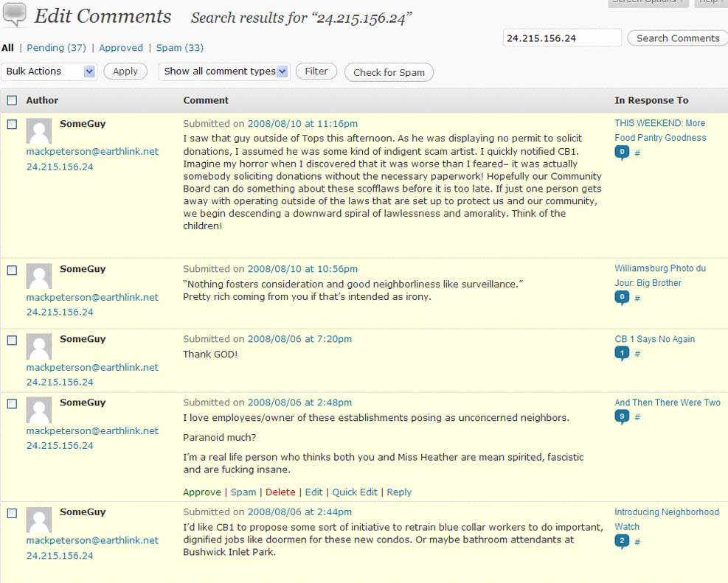Click comment bubble for Introducing Neighborhood Watch
The height and width of the screenshot is (583, 728).
pyautogui.click(x=622, y=542)
